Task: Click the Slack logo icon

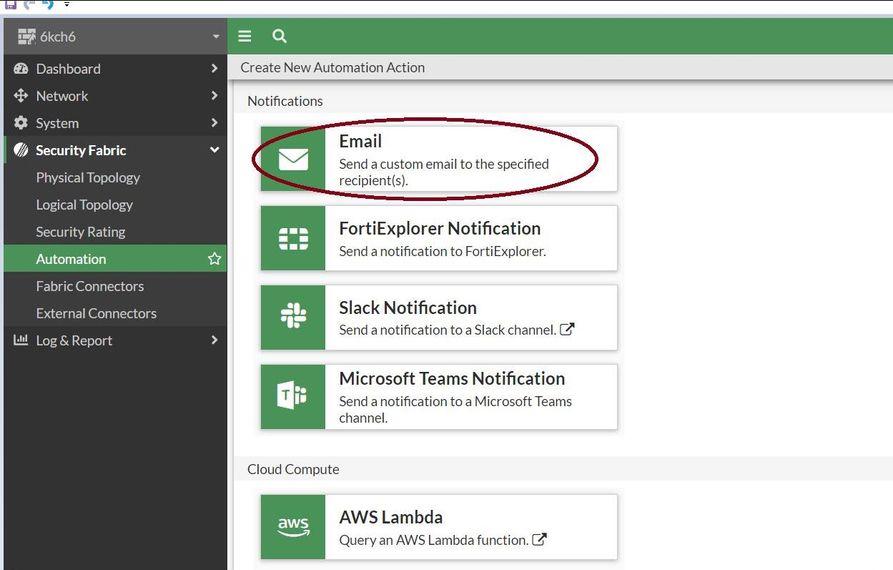Action: pyautogui.click(x=293, y=317)
